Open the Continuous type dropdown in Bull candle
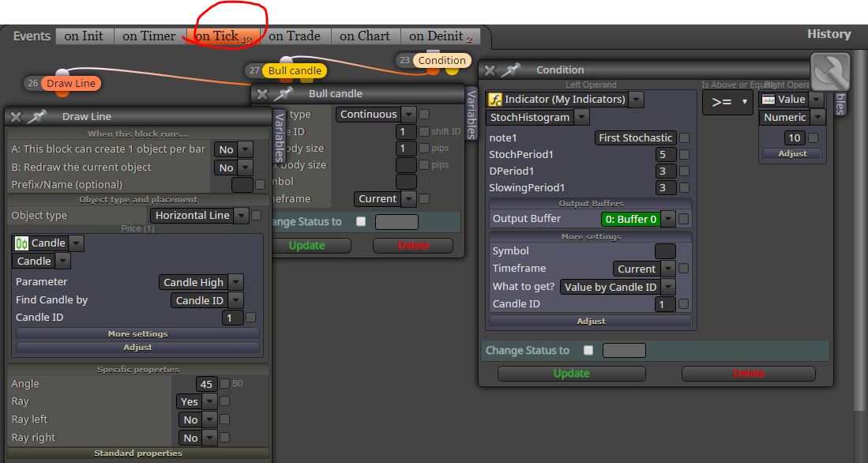 pos(408,115)
